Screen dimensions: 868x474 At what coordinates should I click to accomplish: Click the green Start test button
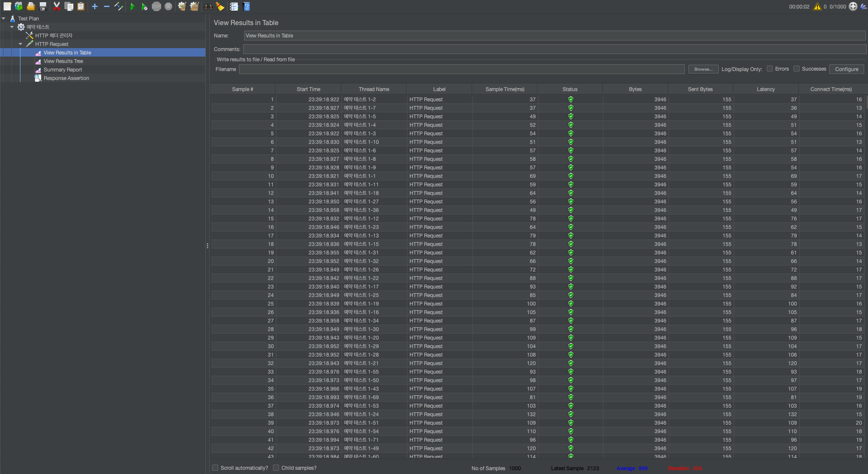pyautogui.click(x=132, y=6)
